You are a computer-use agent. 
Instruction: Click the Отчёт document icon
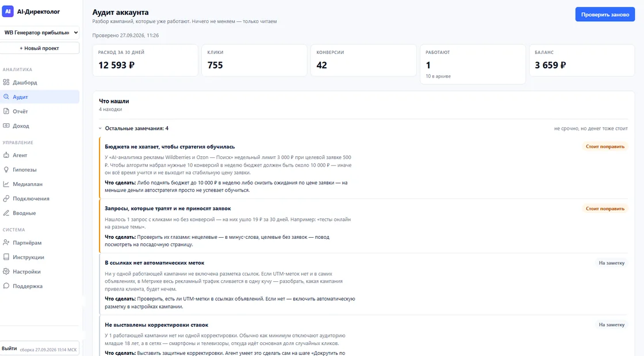pos(6,111)
